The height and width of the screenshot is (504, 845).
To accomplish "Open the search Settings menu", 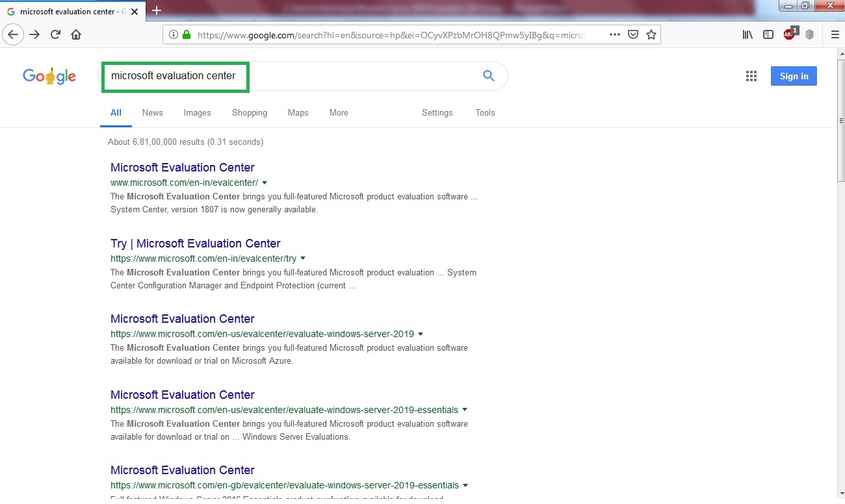I will pos(437,112).
